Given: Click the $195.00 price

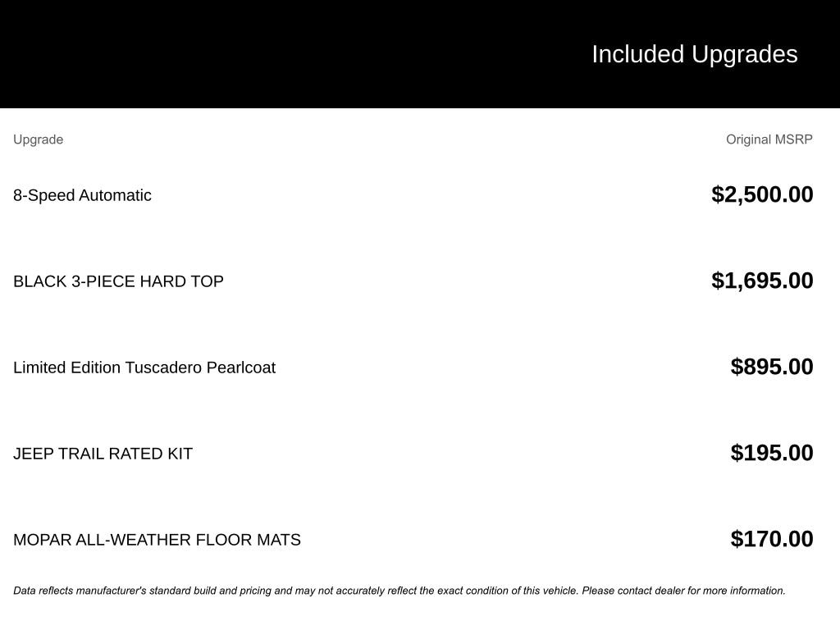Looking at the screenshot, I should click(x=772, y=453).
